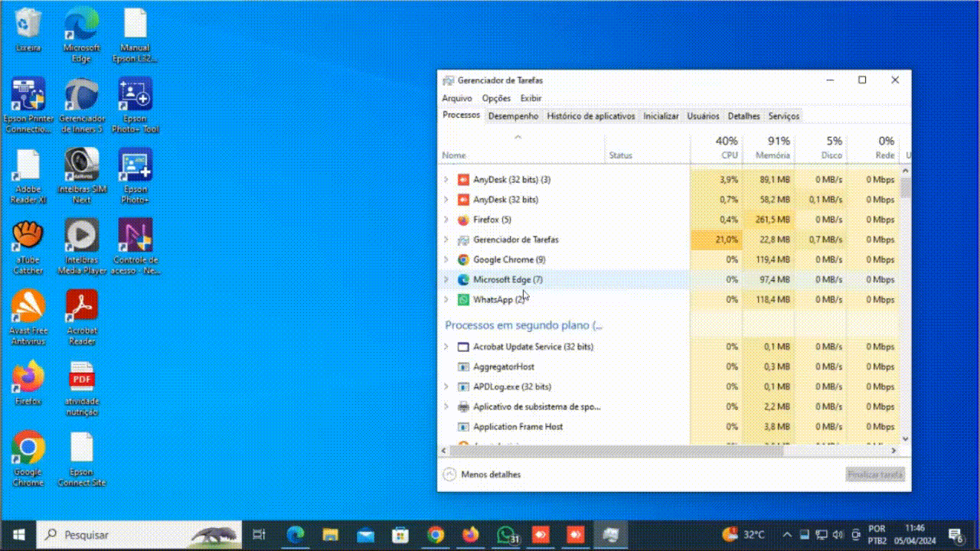Switch to the Inicializar tab
The height and width of the screenshot is (551, 980).
pyautogui.click(x=661, y=116)
